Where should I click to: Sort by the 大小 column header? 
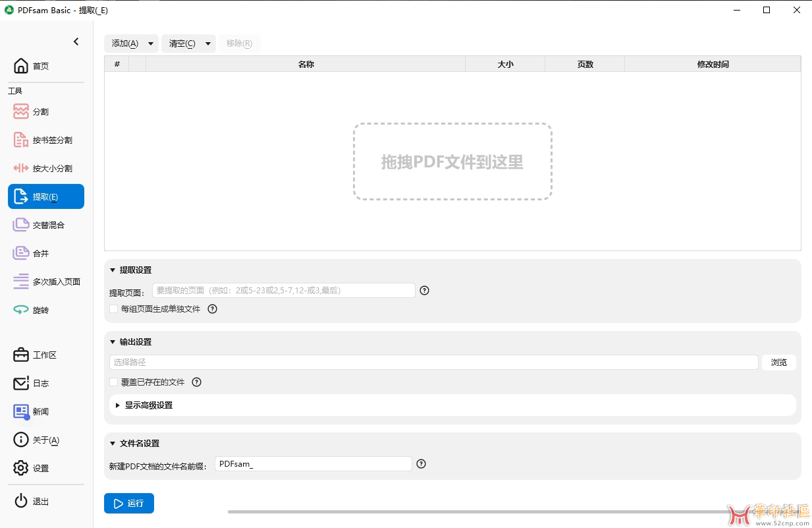pyautogui.click(x=505, y=64)
